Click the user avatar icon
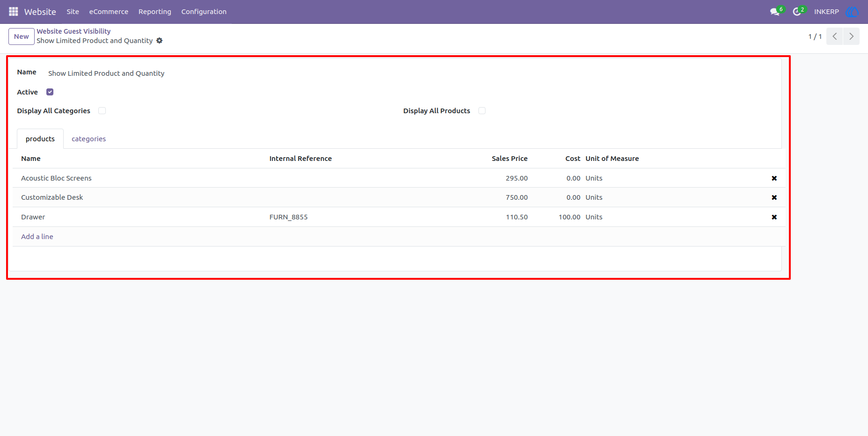868x436 pixels. tap(852, 12)
